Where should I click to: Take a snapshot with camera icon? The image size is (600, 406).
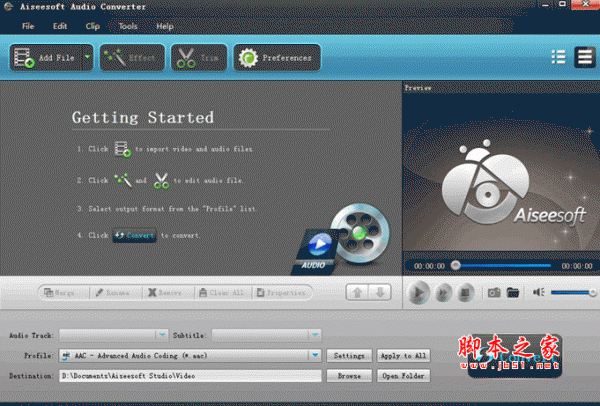click(x=494, y=293)
